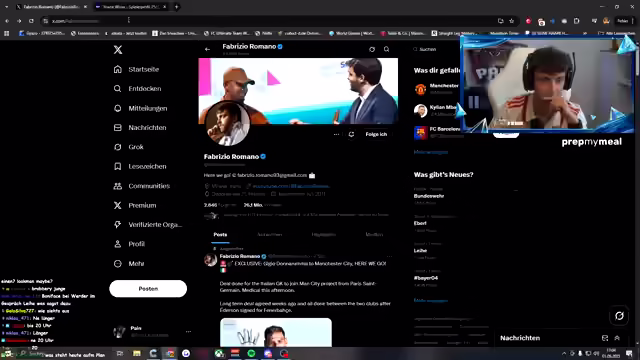Image resolution: width=640 pixels, height=360 pixels.
Task: Click the Premium X icon
Action: [x=118, y=205]
